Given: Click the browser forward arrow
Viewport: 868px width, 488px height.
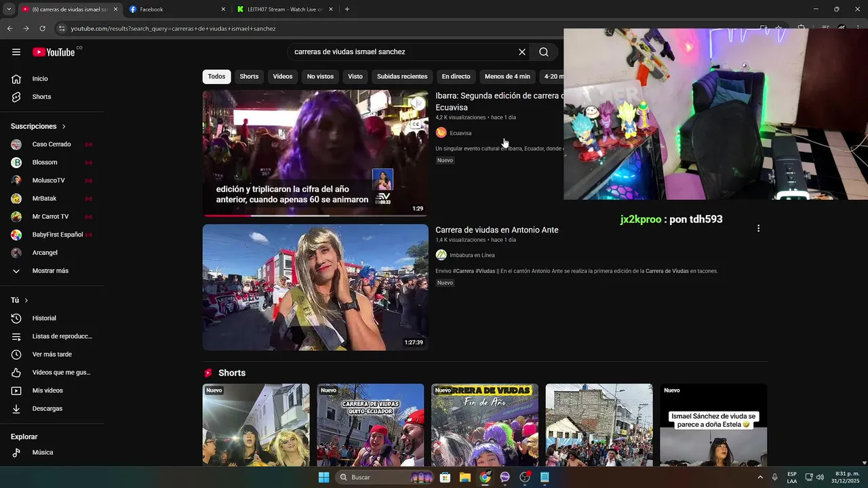Looking at the screenshot, I should click(26, 28).
